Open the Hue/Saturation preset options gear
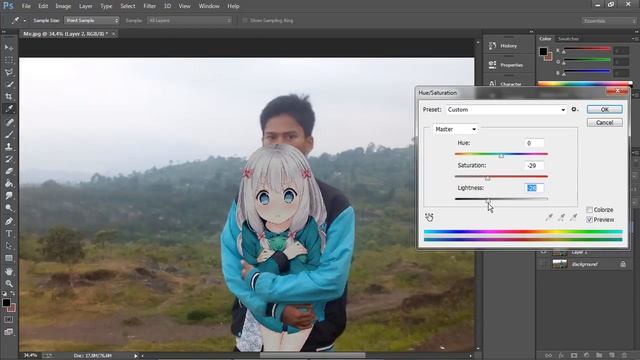 575,109
